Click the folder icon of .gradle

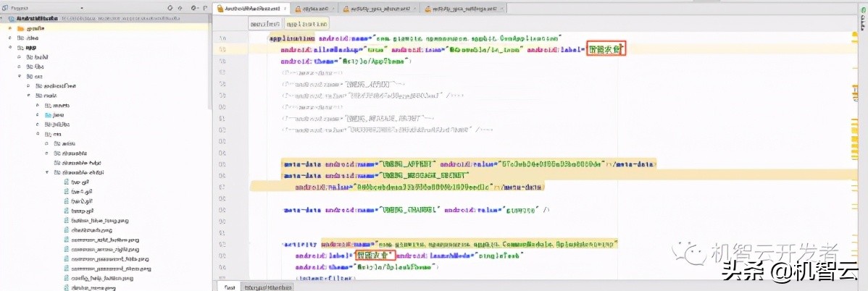pos(20,28)
